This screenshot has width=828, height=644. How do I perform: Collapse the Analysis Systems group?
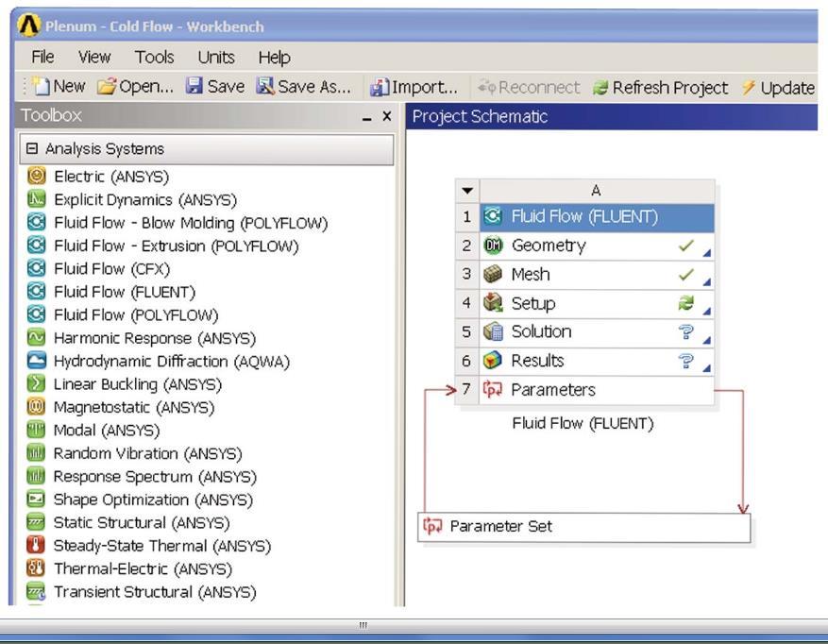(32, 148)
